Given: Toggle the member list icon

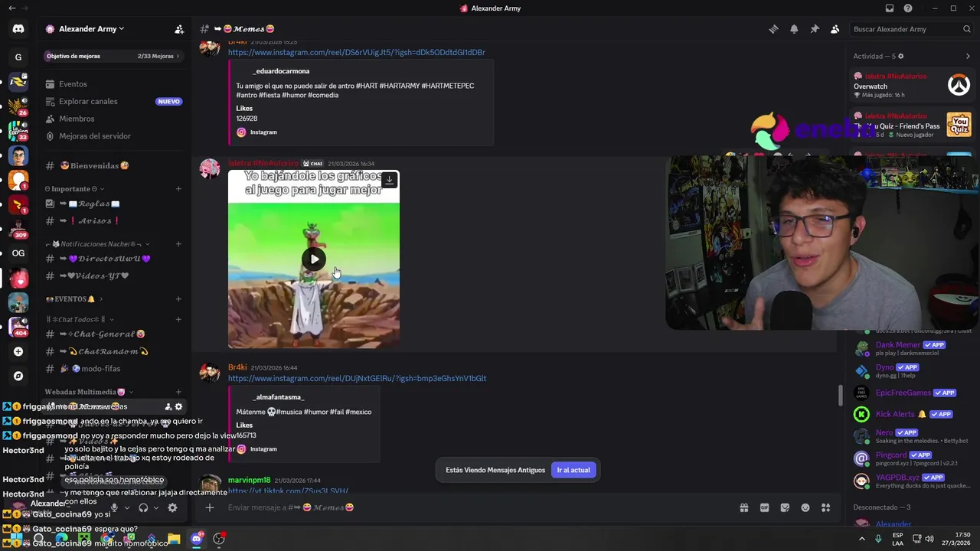Looking at the screenshot, I should (x=835, y=29).
